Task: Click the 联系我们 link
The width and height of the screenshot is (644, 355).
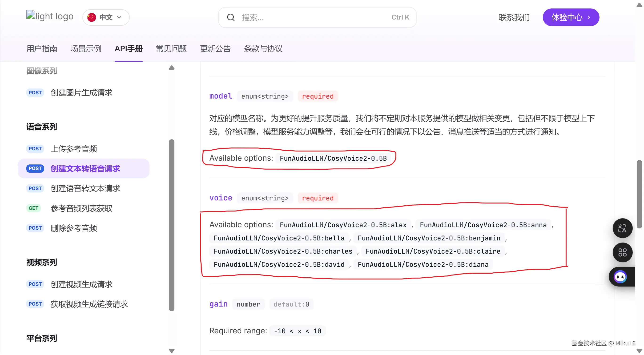Action: coord(514,17)
